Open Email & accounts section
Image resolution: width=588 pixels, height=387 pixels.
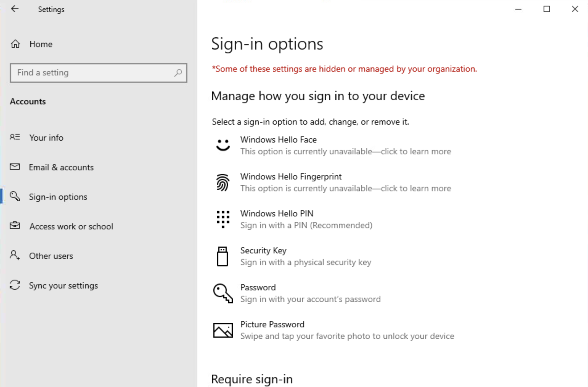[x=61, y=167]
